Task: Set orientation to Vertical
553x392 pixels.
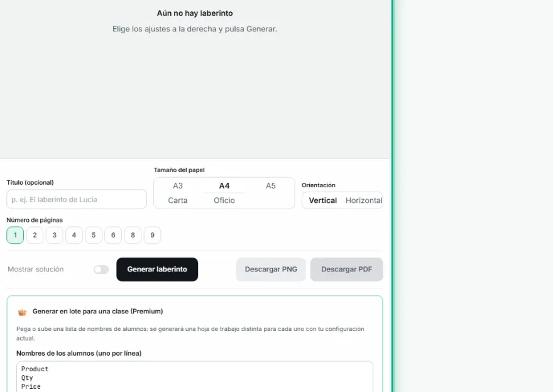Action: [323, 200]
